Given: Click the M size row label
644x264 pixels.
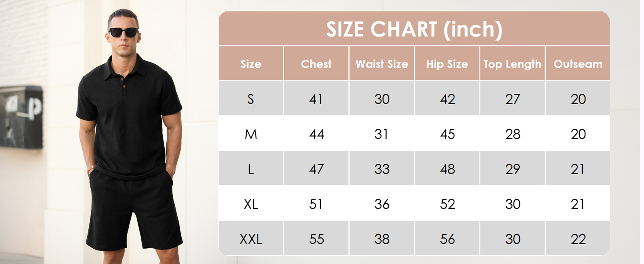Looking at the screenshot, I should click(x=251, y=134).
